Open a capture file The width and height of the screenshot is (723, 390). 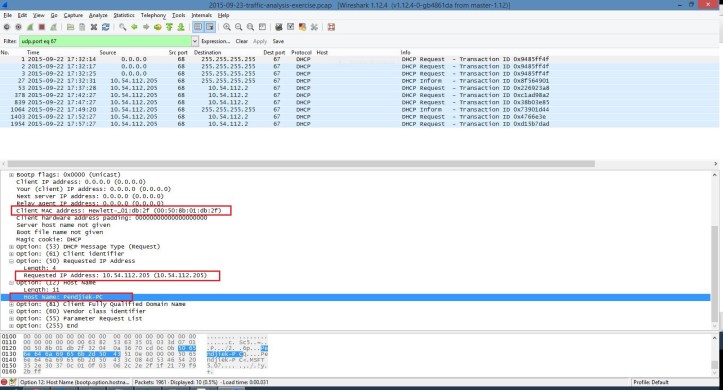(x=70, y=27)
